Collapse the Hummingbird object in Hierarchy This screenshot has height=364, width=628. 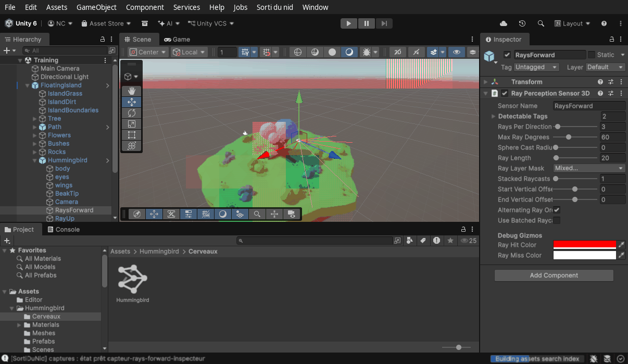click(x=35, y=160)
